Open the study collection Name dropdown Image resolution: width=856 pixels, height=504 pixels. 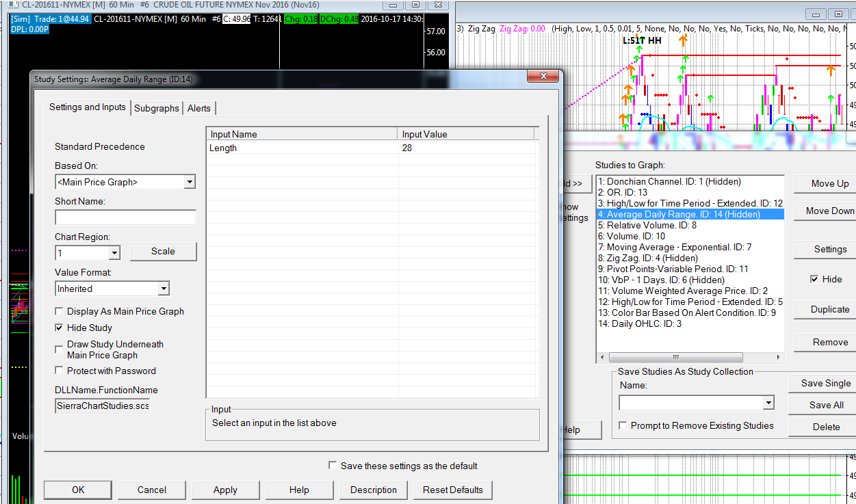point(768,403)
